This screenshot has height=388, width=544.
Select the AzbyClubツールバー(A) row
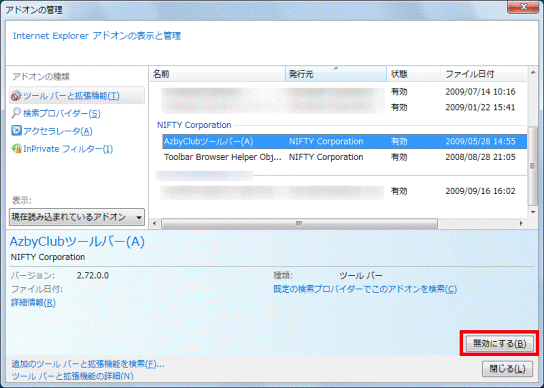(345, 142)
